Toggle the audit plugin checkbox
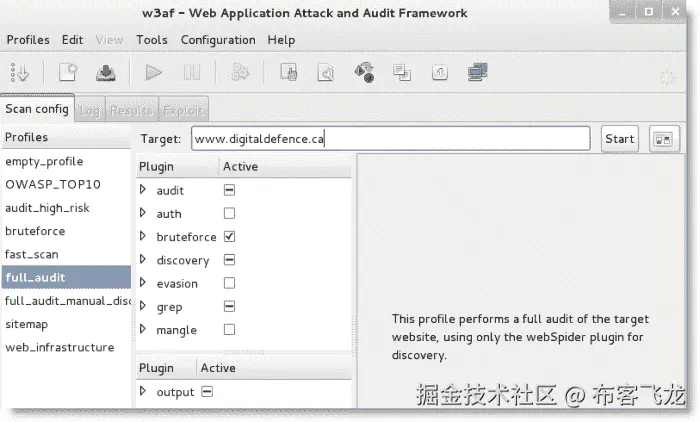700x422 pixels. (229, 190)
